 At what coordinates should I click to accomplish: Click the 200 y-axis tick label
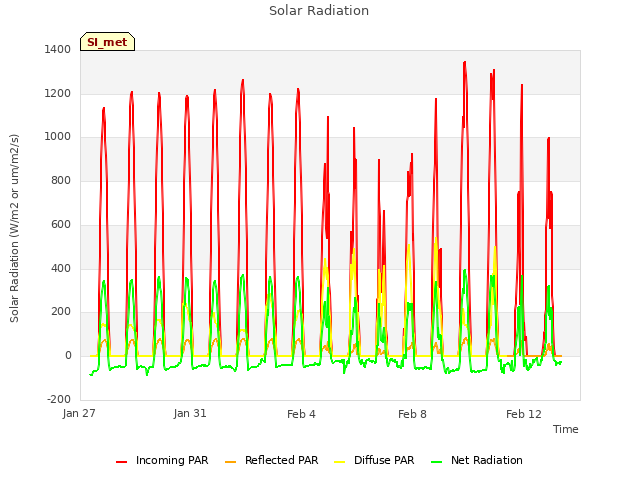[x=61, y=312]
